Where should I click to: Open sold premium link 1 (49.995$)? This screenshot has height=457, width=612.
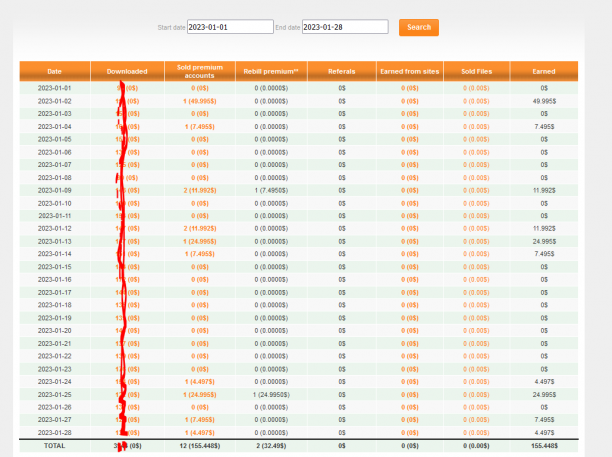pyautogui.click(x=200, y=101)
